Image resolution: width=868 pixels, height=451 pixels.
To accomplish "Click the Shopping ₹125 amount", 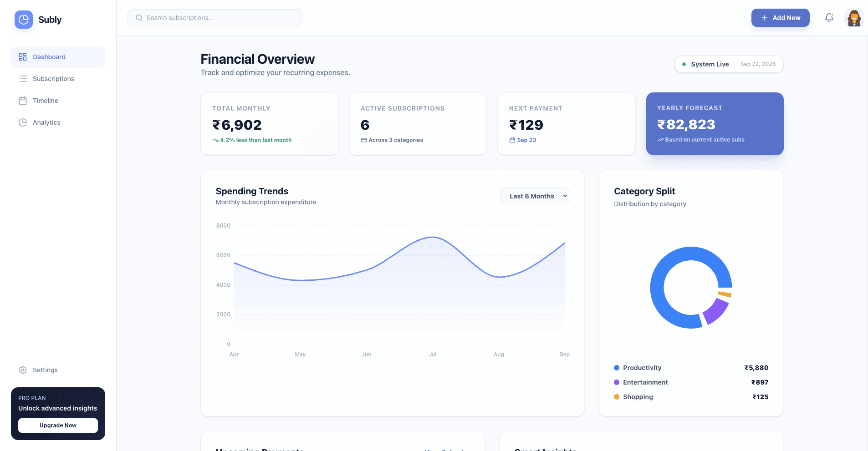I will click(x=760, y=397).
